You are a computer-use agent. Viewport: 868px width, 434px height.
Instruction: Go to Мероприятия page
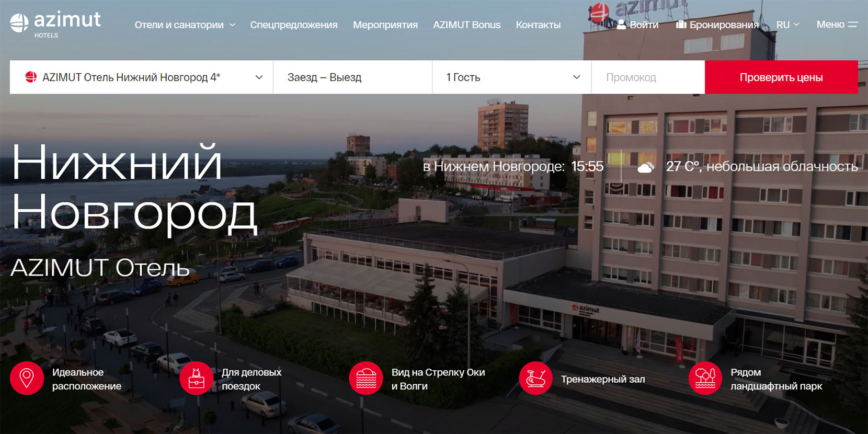tap(385, 25)
